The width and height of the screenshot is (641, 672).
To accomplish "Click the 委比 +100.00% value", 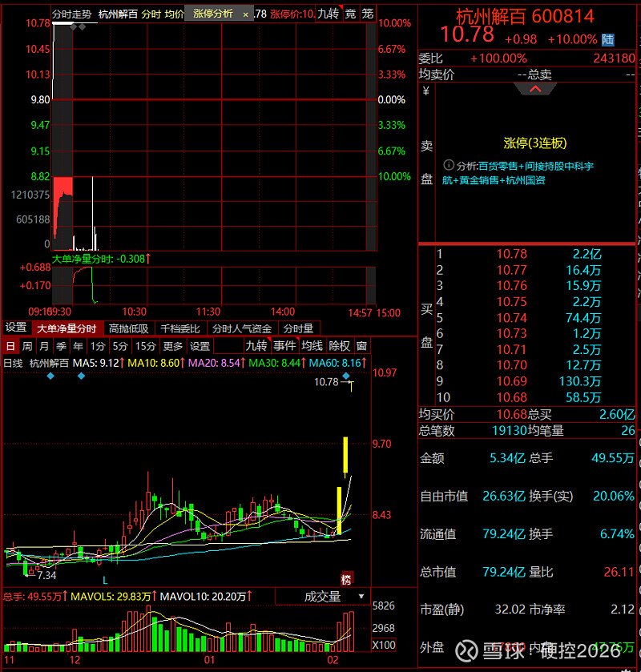I will tap(498, 58).
